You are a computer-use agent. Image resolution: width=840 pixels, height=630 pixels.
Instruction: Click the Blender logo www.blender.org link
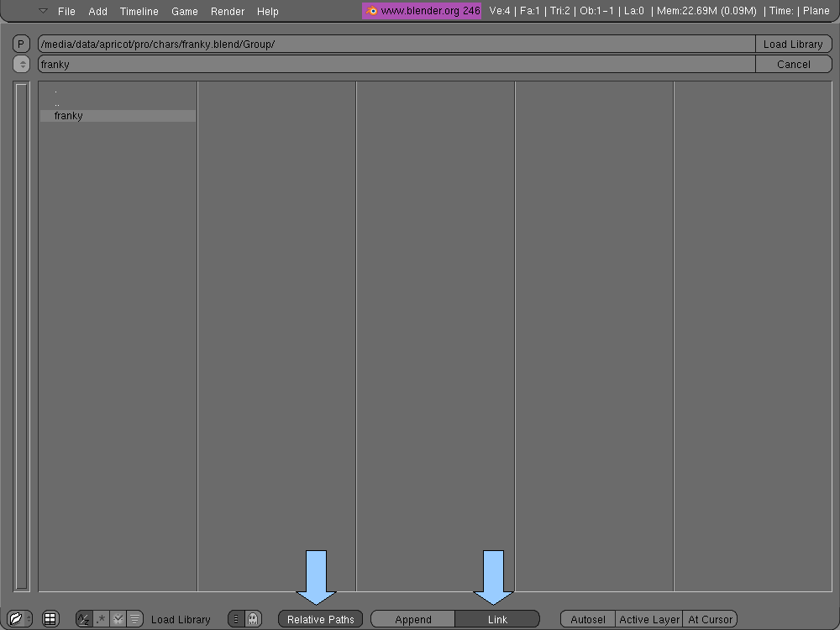click(x=423, y=11)
